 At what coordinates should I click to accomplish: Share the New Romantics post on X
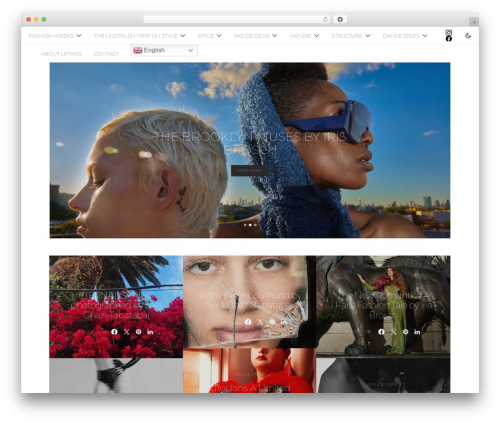(x=393, y=332)
